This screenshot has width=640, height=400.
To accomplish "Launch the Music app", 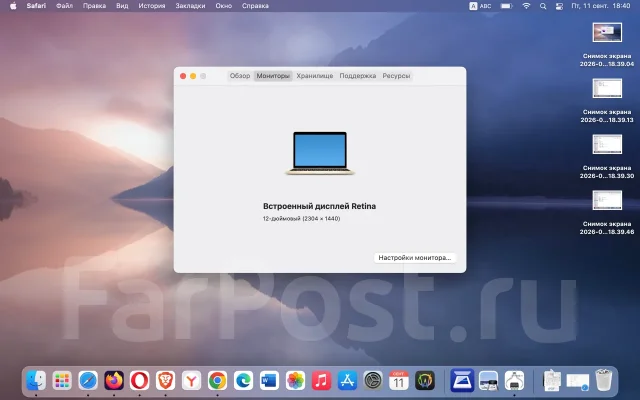I will (321, 380).
